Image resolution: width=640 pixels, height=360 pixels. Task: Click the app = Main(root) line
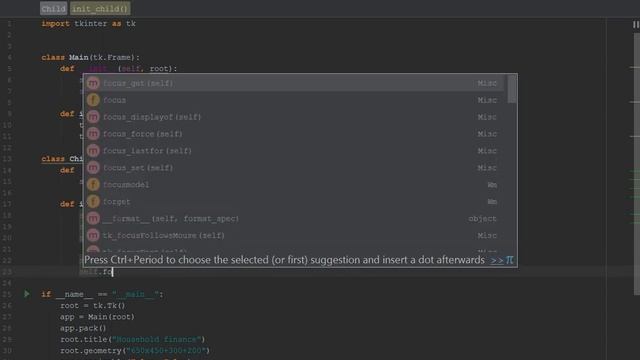(x=98, y=317)
